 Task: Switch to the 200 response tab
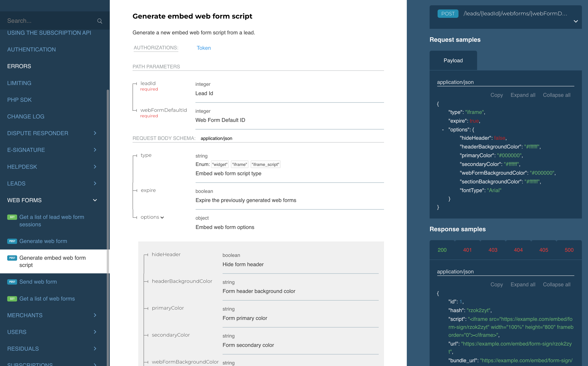442,250
